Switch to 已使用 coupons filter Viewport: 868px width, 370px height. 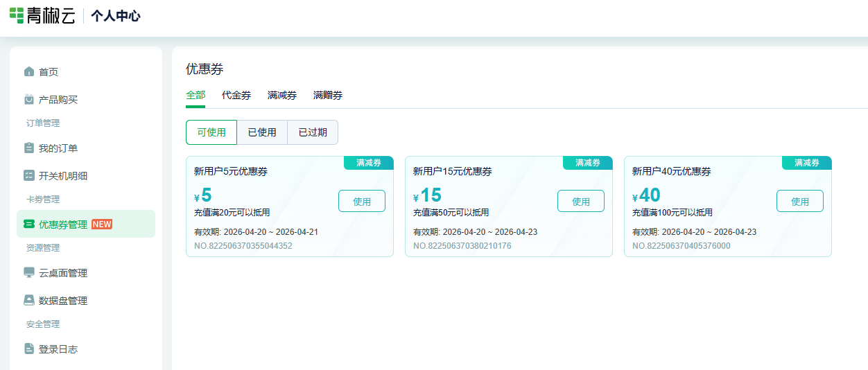[x=262, y=132]
